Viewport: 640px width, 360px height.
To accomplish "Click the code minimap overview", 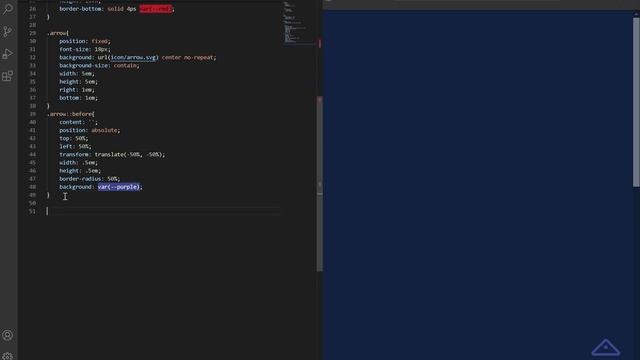I will tap(300, 22).
